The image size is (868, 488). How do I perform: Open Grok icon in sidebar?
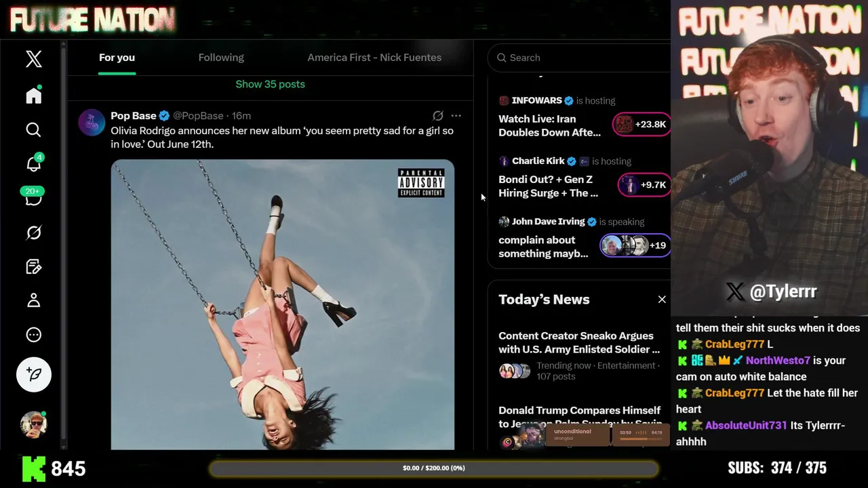point(33,232)
